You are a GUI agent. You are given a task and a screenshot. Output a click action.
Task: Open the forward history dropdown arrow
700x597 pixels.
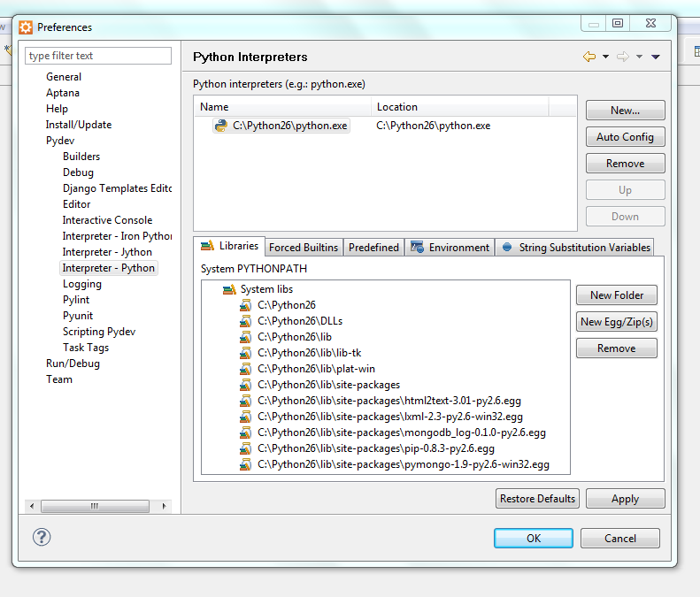(x=639, y=57)
